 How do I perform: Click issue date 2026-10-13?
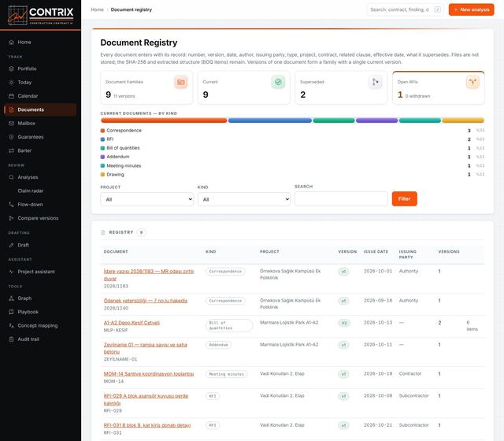click(378, 322)
